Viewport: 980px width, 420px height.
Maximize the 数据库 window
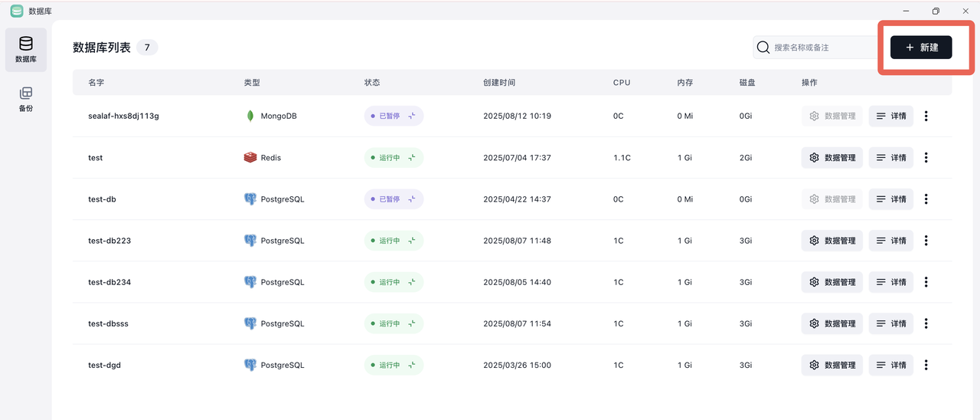tap(936, 11)
